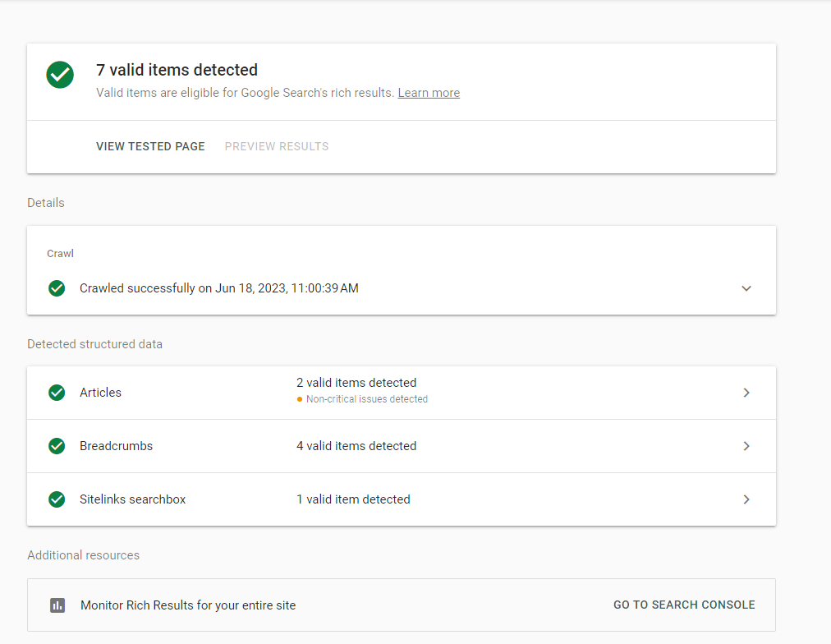The image size is (831, 644).
Task: Click the bar chart icon for Monitor Rich Results
Action: tap(57, 605)
